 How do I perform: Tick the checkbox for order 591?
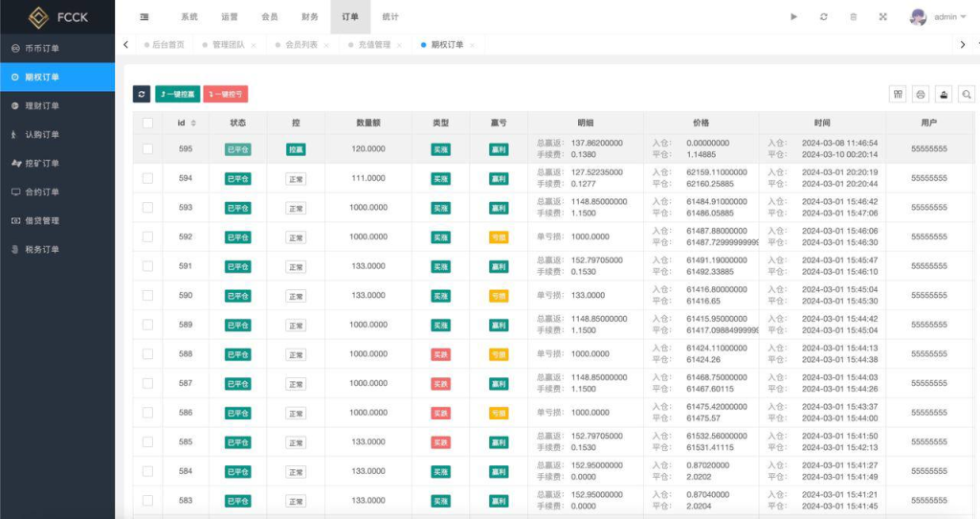coord(148,266)
